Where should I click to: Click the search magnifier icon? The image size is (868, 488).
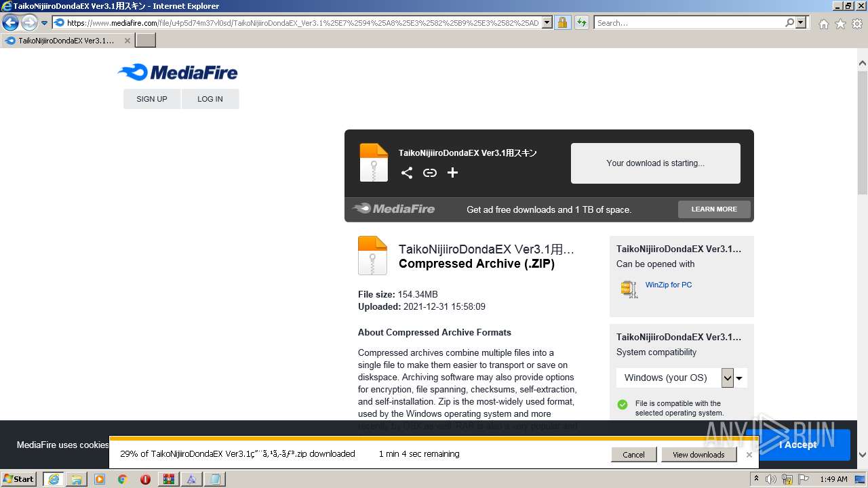point(789,22)
